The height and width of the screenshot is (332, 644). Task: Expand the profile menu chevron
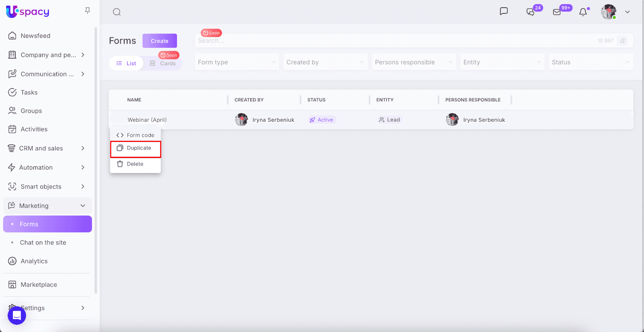coord(627,12)
